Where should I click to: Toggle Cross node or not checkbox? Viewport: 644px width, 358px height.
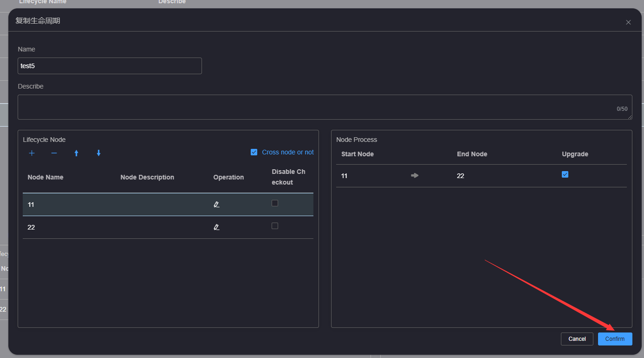click(x=254, y=152)
